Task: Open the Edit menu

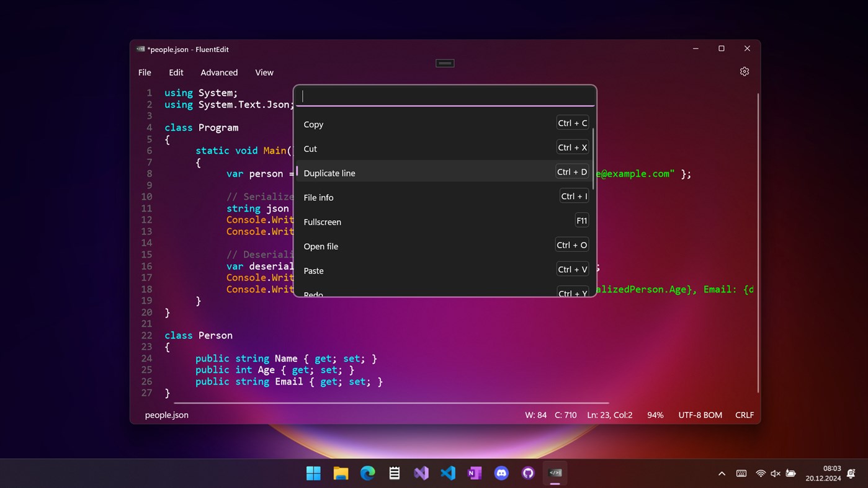Action: [176, 73]
